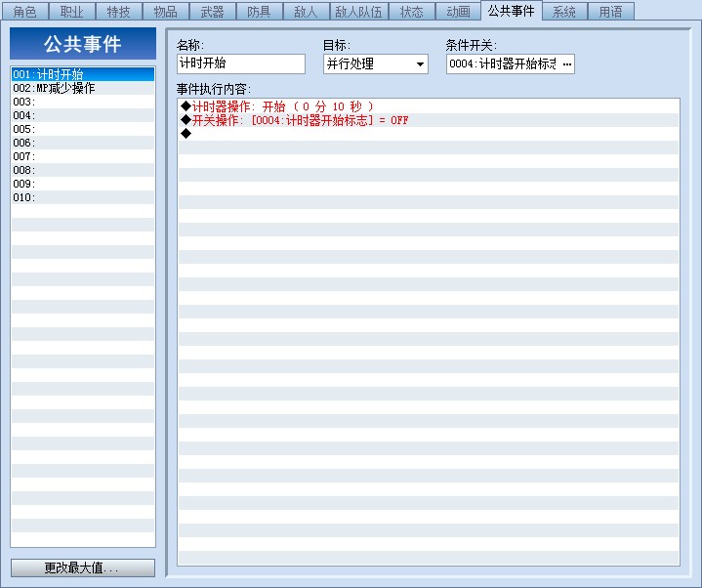This screenshot has height=588, width=702.
Task: Select the empty diamond command line
Action: (x=429, y=134)
